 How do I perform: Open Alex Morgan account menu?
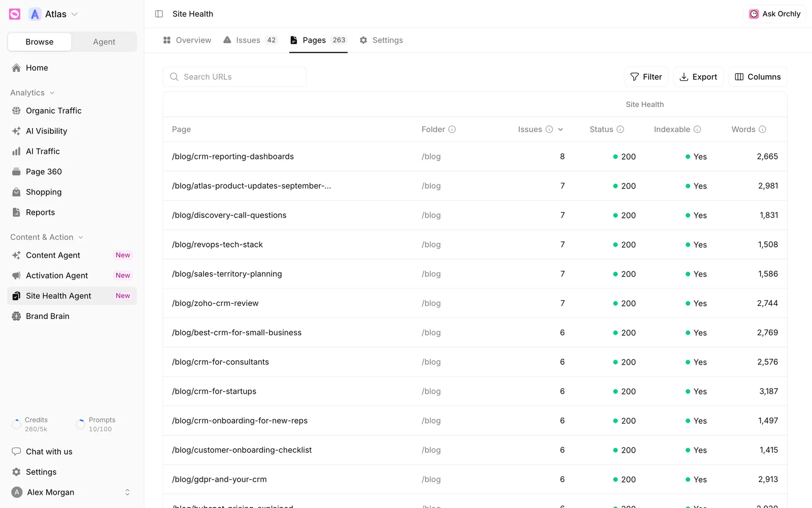click(x=72, y=492)
